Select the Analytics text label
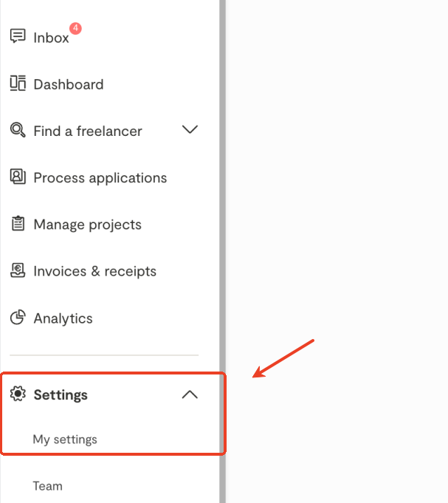Viewport: 448px width, 503px height. click(63, 319)
